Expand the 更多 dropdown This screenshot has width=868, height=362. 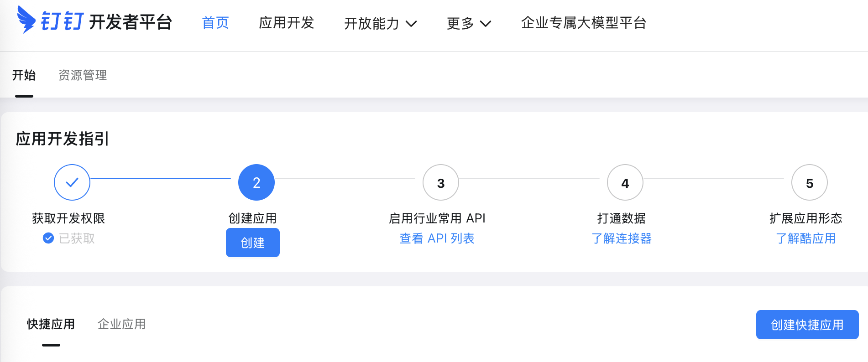pyautogui.click(x=461, y=23)
